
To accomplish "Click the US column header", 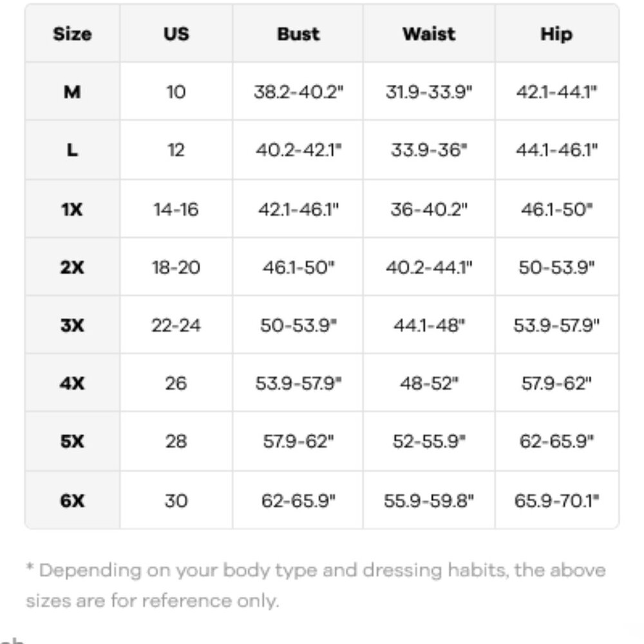I will point(176,33).
